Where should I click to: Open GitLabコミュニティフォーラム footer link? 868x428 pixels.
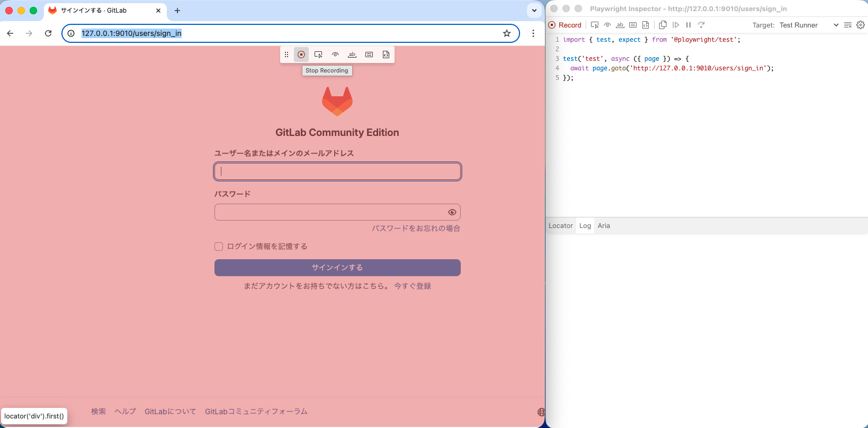point(256,412)
